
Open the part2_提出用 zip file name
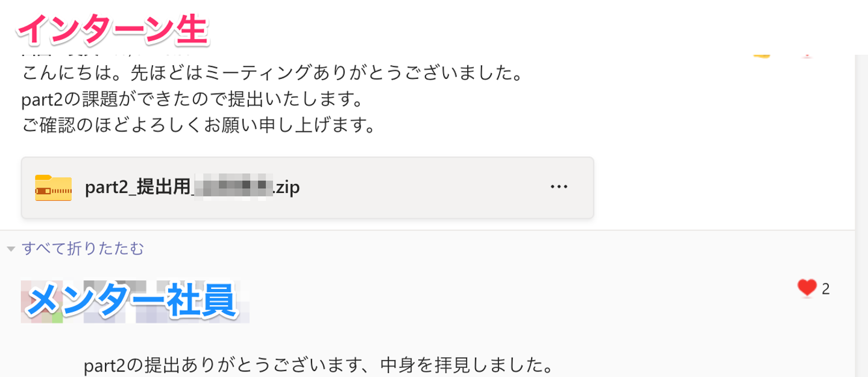(137, 188)
